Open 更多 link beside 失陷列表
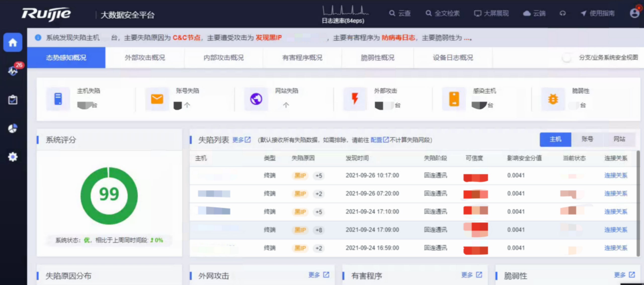 242,140
